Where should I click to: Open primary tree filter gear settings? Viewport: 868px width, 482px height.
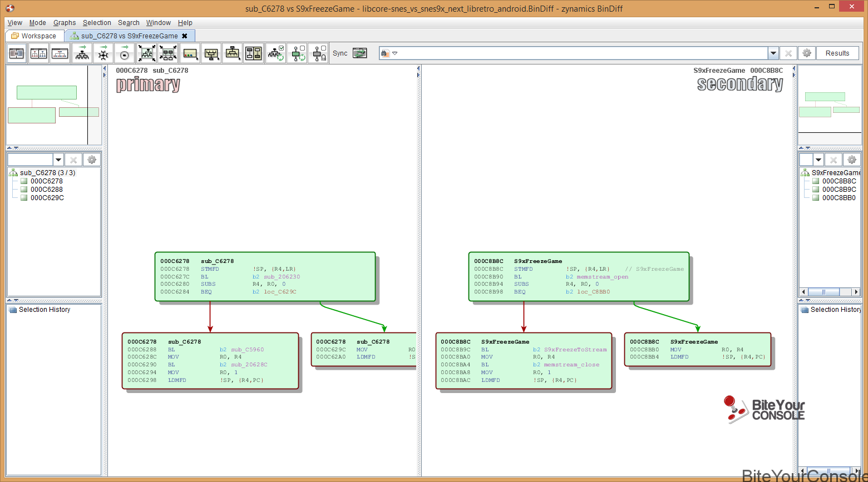click(92, 160)
